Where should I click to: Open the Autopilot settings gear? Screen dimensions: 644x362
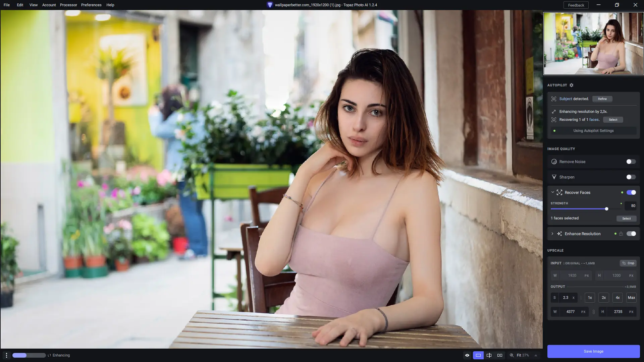click(x=572, y=85)
